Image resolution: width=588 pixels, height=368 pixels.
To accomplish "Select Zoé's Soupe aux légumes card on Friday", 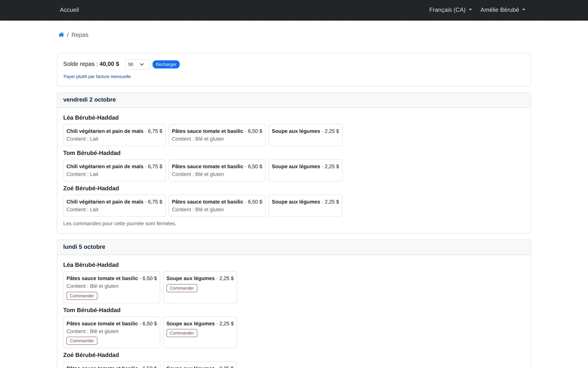I will pos(305,206).
